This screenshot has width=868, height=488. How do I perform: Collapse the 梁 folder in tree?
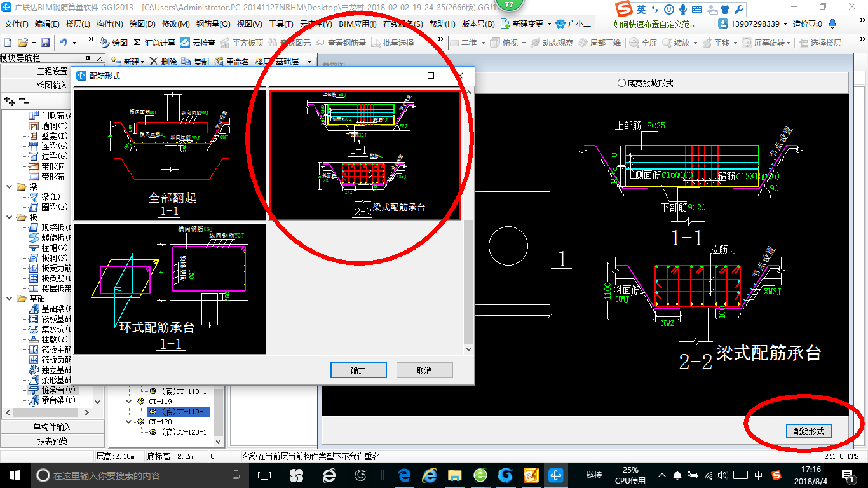pyautogui.click(x=10, y=187)
